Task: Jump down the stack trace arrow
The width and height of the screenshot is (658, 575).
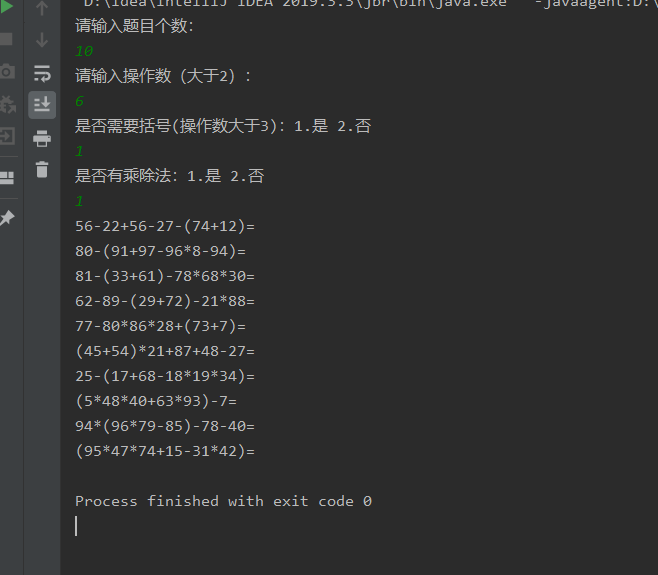Action: coord(42,40)
